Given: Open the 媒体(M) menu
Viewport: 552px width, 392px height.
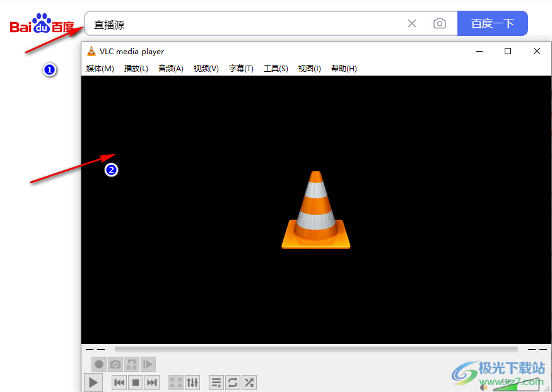Looking at the screenshot, I should point(100,69).
